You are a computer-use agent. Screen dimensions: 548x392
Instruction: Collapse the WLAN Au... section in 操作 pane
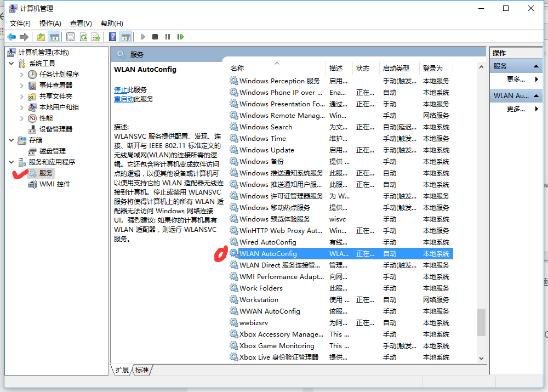(x=536, y=96)
